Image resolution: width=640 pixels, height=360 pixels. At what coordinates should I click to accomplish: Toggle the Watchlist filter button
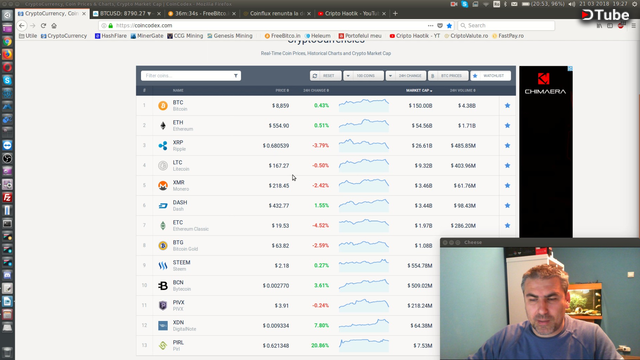(490, 76)
